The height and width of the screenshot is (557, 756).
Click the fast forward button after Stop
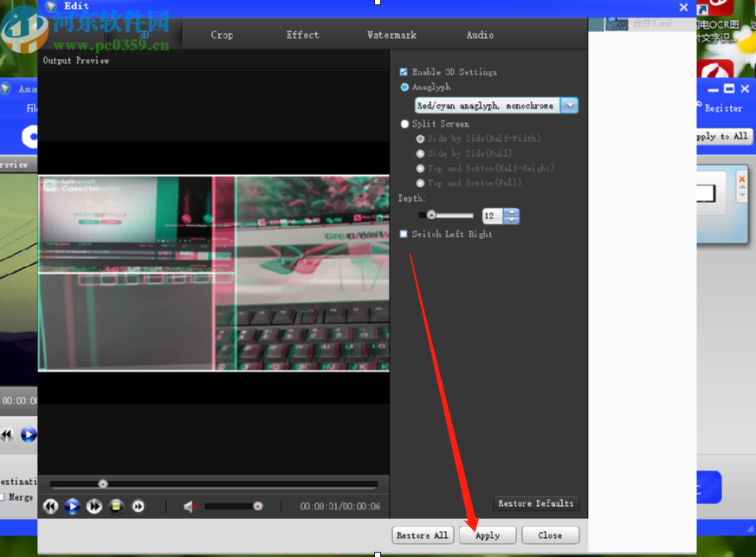tap(139, 506)
